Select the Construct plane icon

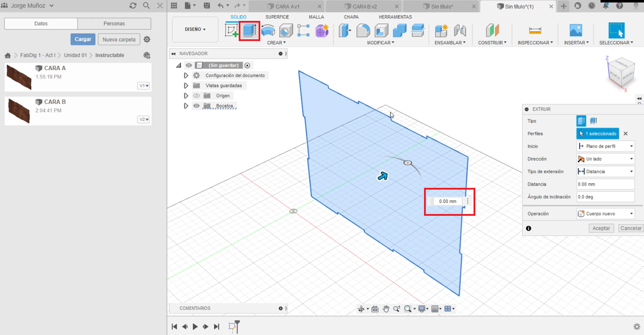pos(492,30)
